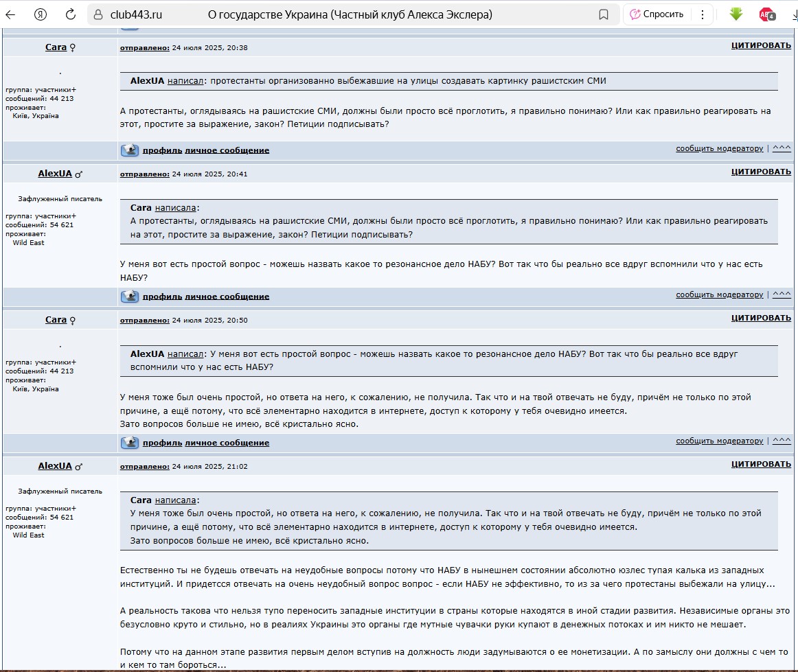Open the Cara username link on the 20:50 post
The height and width of the screenshot is (672, 798).
click(x=56, y=320)
